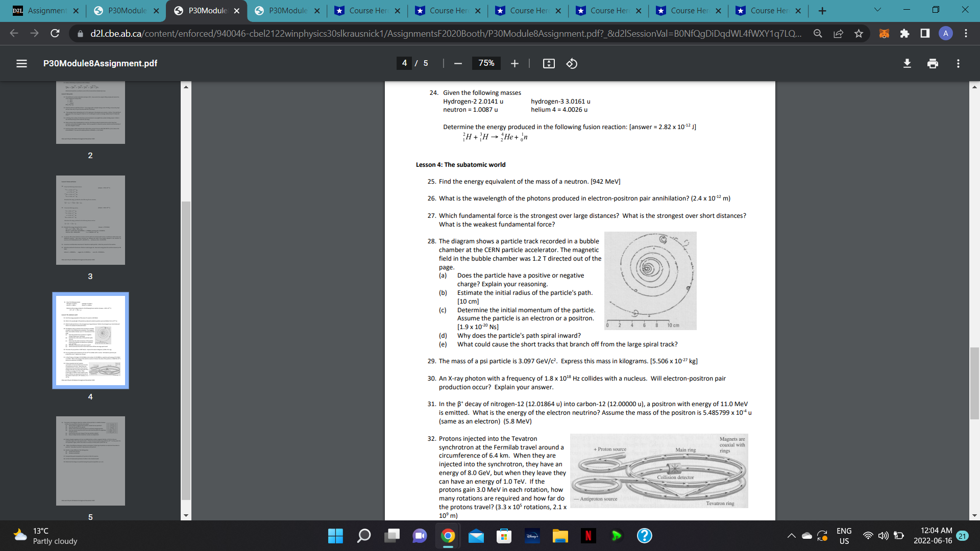Show hidden icons in the system tray
Viewport: 980px width, 551px height.
(x=791, y=536)
